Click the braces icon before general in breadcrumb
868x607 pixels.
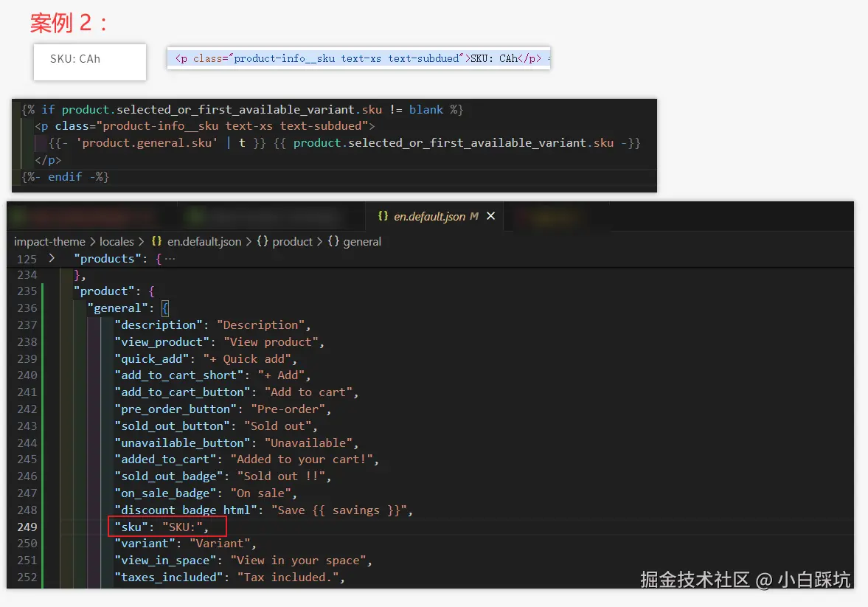tap(333, 241)
